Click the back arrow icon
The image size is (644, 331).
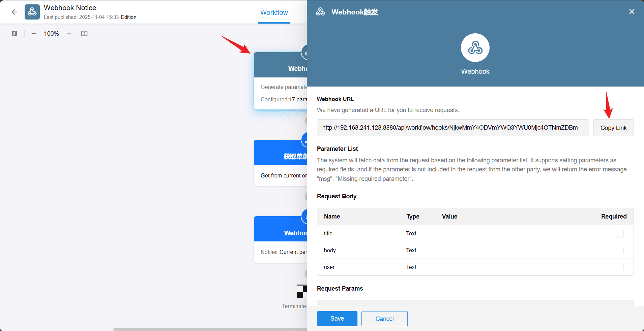click(x=14, y=12)
